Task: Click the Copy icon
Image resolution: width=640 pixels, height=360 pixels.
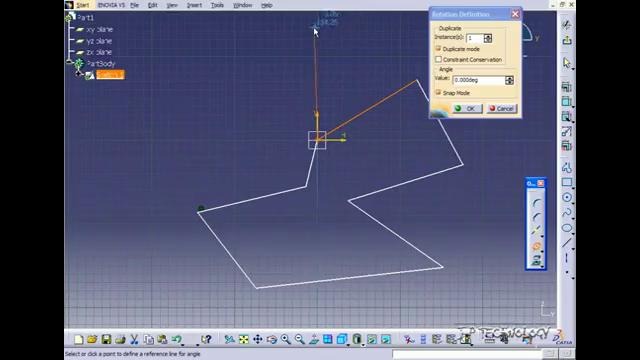Action: click(x=149, y=339)
